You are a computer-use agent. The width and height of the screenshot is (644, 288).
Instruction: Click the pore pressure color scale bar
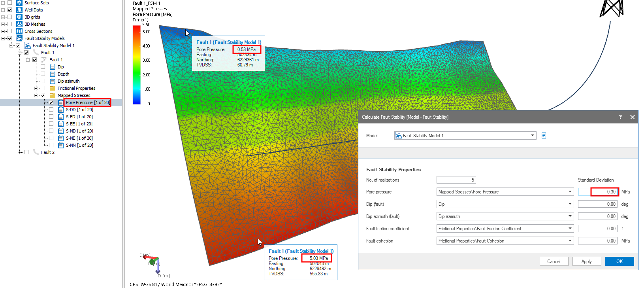[137, 65]
